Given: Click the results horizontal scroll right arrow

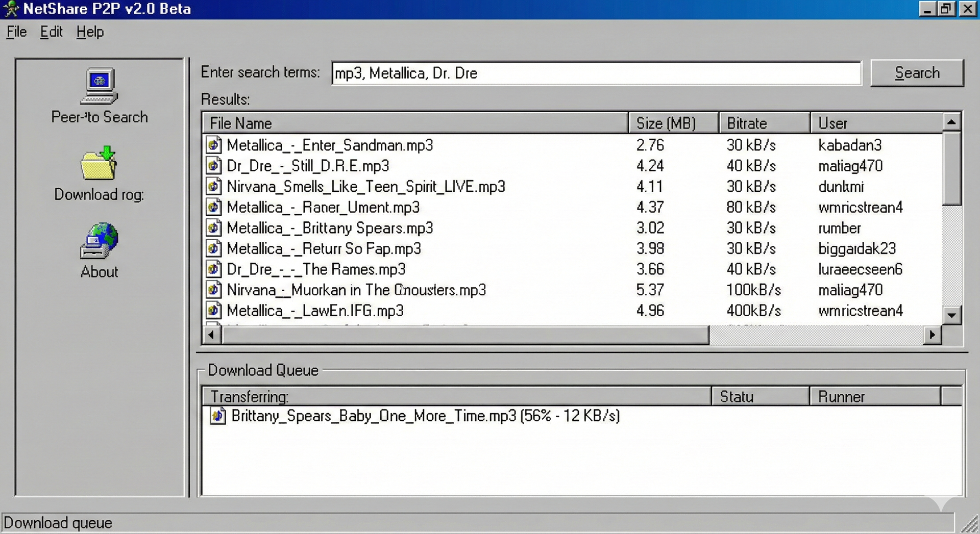Looking at the screenshot, I should coord(933,335).
